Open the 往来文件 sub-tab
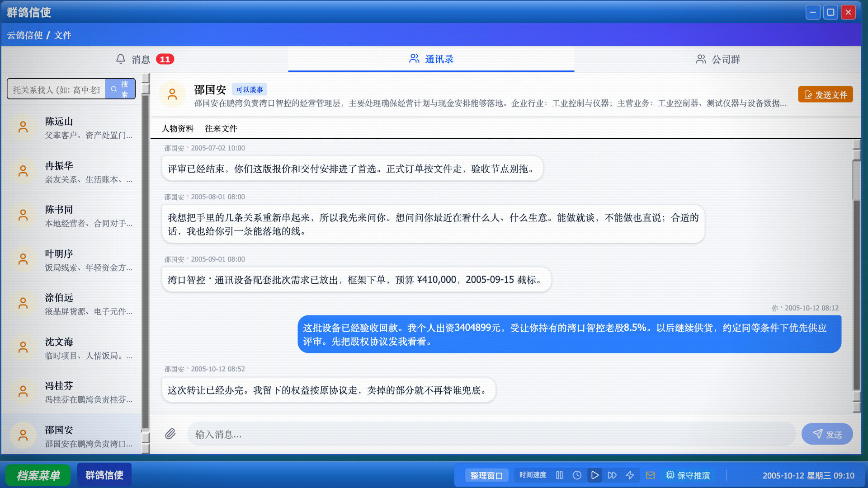Screen dimensions: 868x488 coord(221,128)
